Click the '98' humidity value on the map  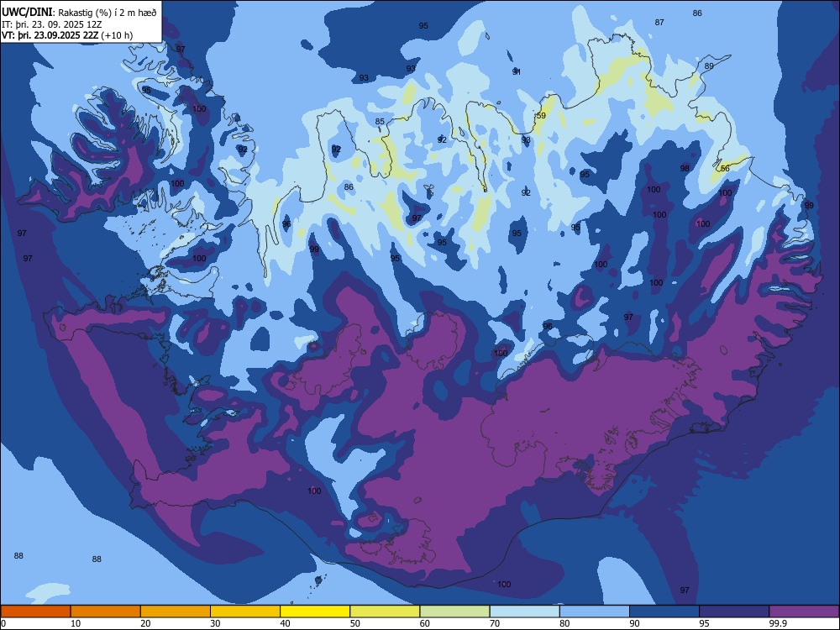click(685, 168)
